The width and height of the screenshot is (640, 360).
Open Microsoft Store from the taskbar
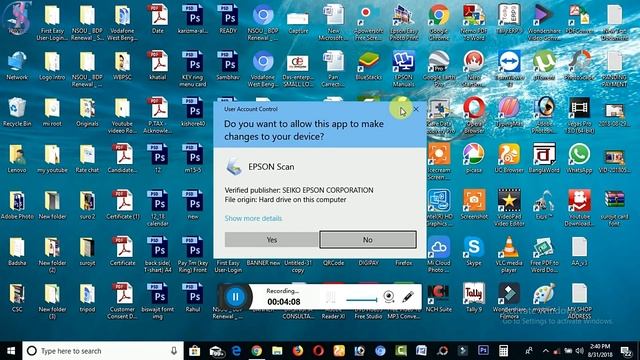tap(194, 351)
